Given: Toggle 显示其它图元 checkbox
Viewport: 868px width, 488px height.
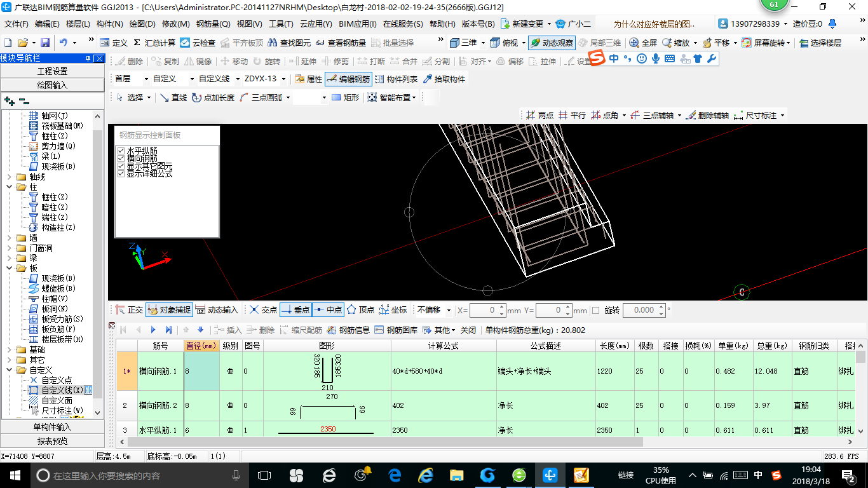Looking at the screenshot, I should (x=121, y=166).
